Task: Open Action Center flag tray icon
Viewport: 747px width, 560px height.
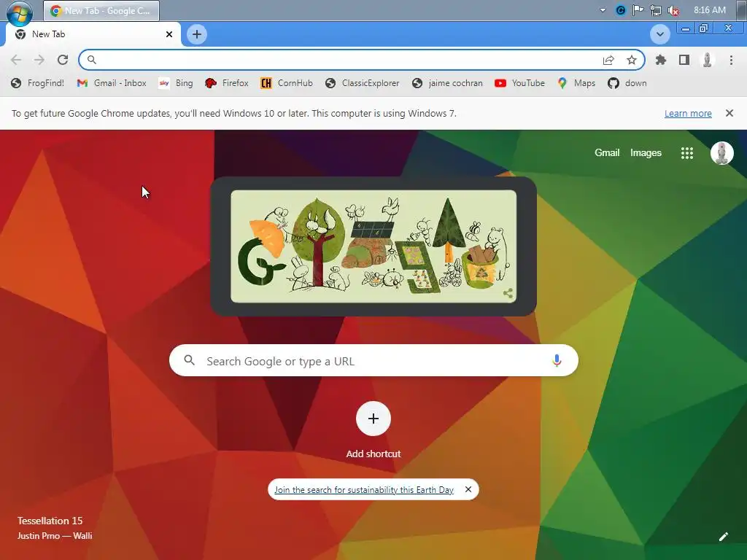Action: (x=638, y=10)
